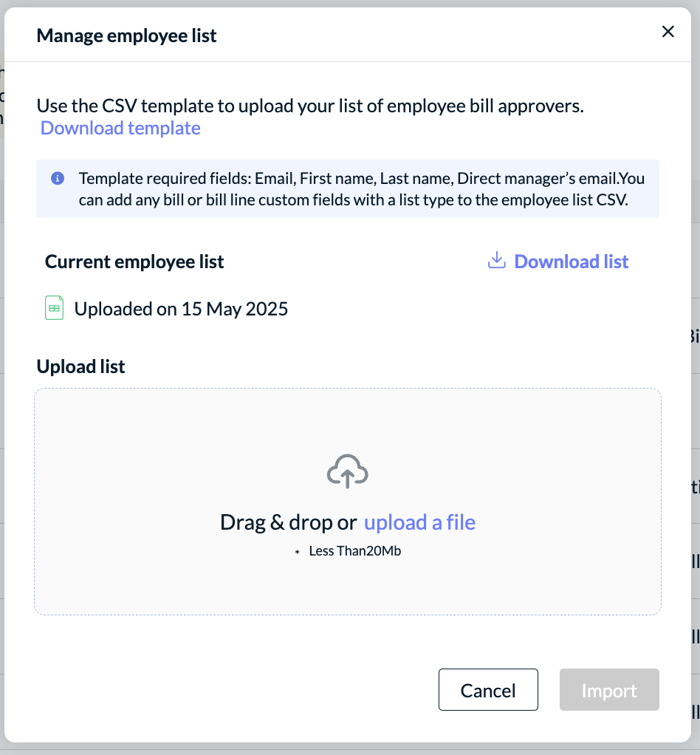Click the upload a file link
700x755 pixels.
click(419, 522)
